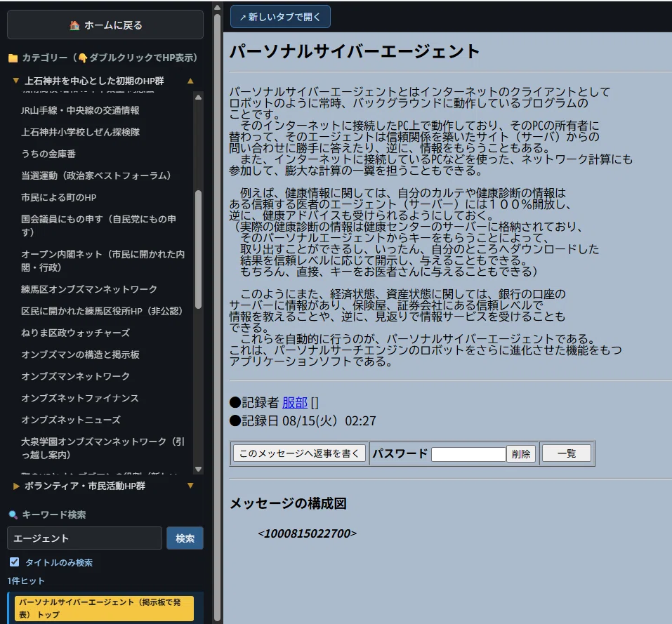Select JR山手線・中央線の交通情報 item
The width and height of the screenshot is (672, 624).
80,110
